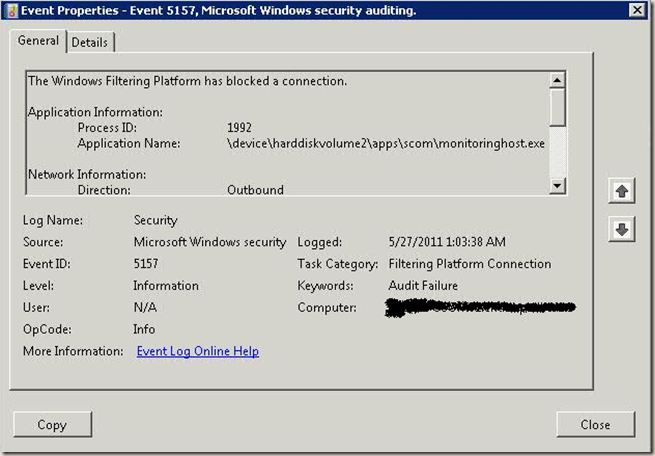The image size is (655, 456).
Task: Close the Event Properties dialog with X
Action: point(637,10)
